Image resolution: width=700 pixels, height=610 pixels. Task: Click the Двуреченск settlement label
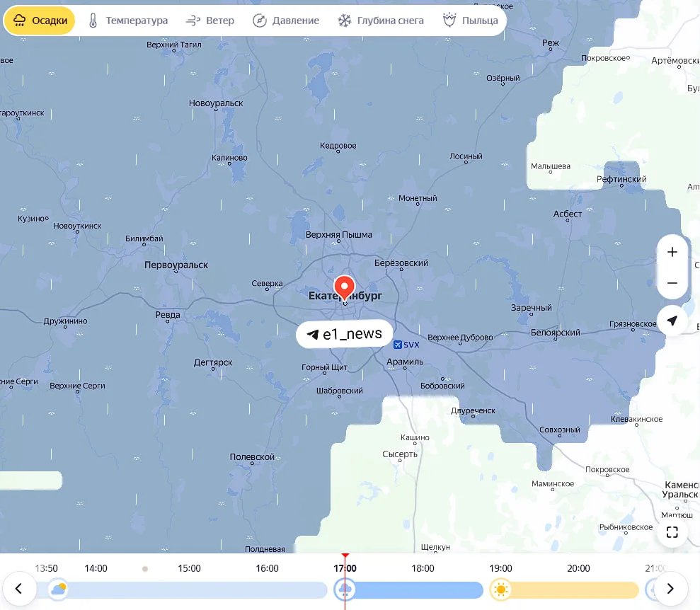[x=474, y=410]
